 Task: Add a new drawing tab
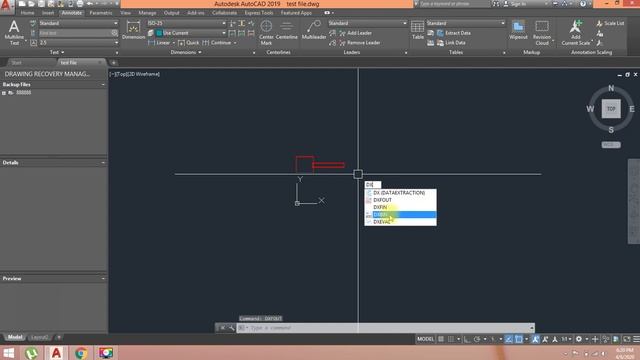pos(113,62)
